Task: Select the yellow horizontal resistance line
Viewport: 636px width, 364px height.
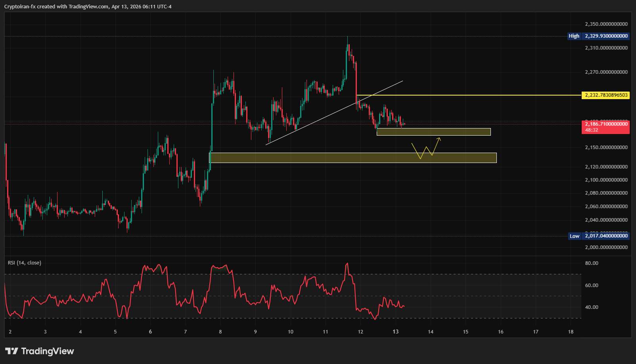Action: (x=468, y=95)
